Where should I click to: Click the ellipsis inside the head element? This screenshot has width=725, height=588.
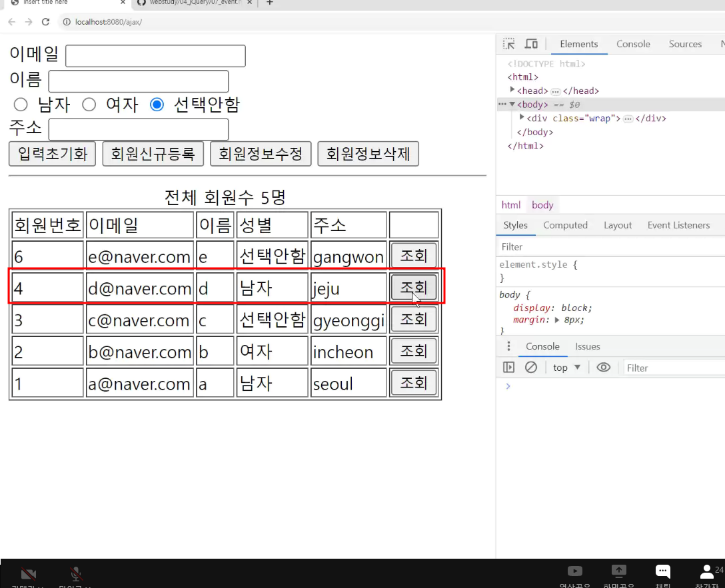[556, 91]
